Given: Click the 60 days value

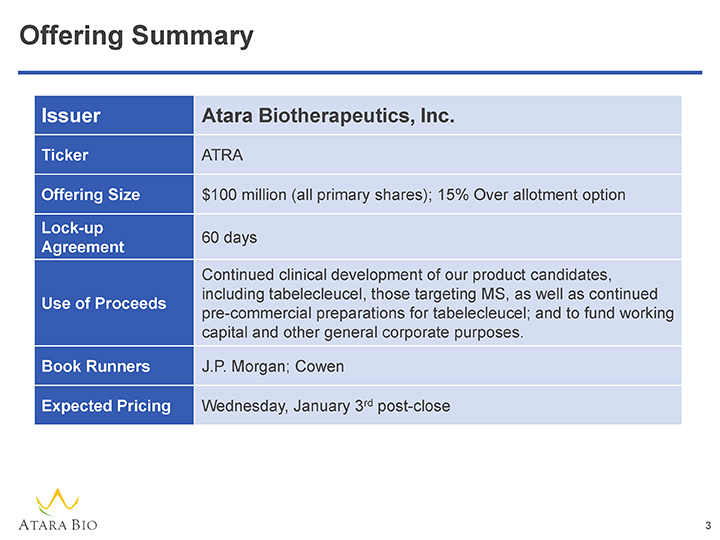Looking at the screenshot, I should pos(229,237).
